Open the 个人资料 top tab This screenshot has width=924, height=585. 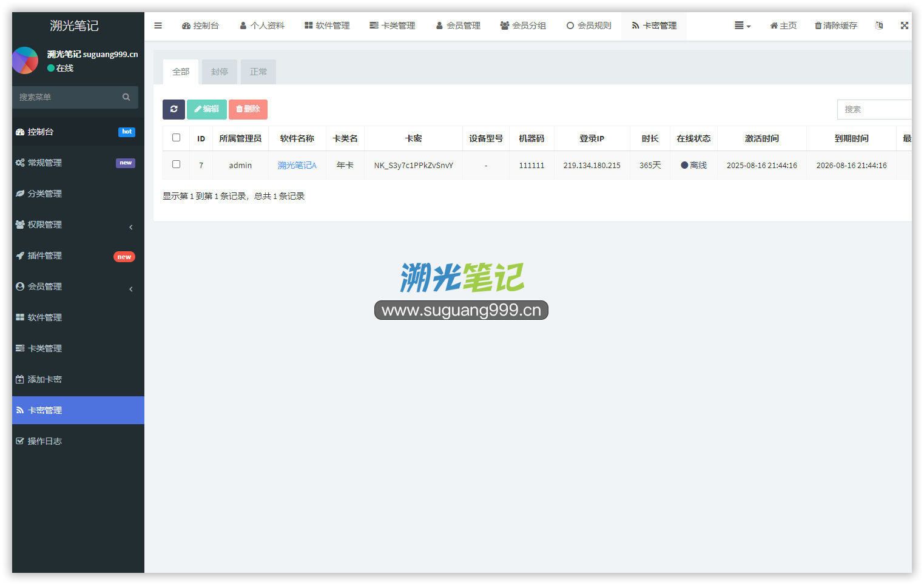[262, 25]
